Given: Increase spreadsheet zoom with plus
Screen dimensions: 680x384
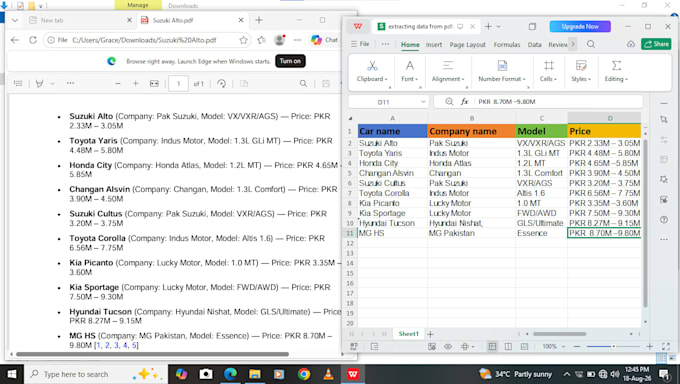Looking at the screenshot, I should pyautogui.click(x=649, y=346).
